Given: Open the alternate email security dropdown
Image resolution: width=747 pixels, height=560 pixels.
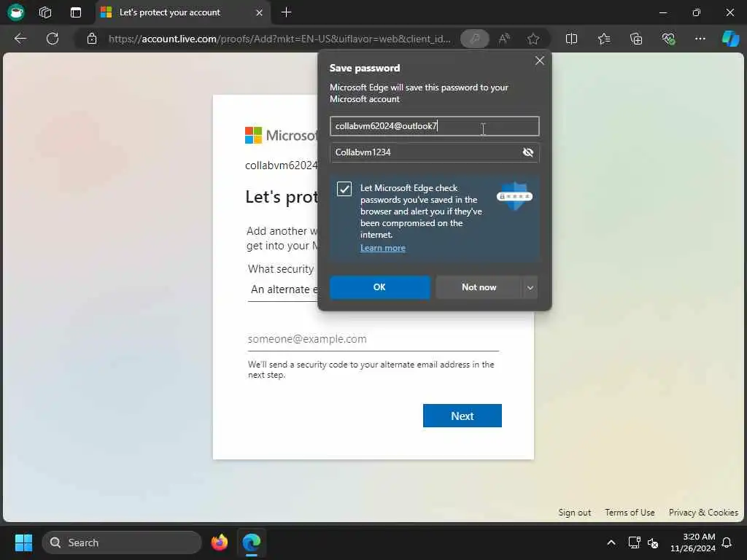Looking at the screenshot, I should tap(283, 289).
